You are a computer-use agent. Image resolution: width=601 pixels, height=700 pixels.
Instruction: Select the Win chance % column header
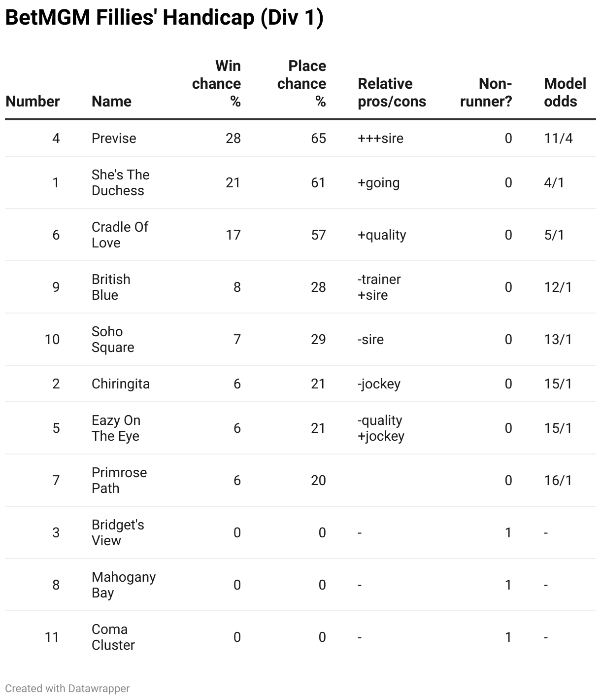coord(216,84)
